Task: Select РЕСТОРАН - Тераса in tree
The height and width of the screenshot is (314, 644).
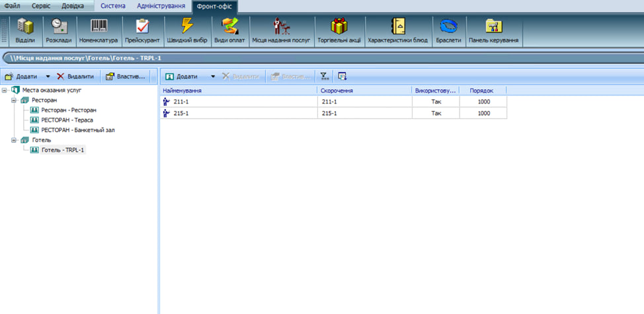Action: click(x=67, y=120)
